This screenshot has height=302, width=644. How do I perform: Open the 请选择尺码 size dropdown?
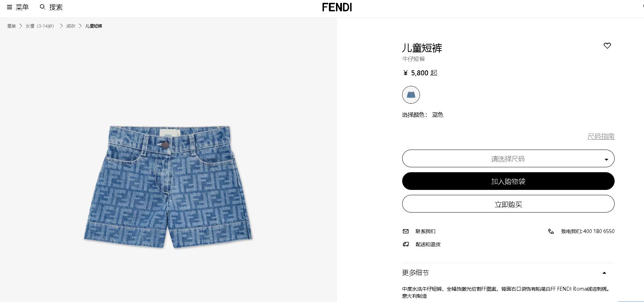pos(508,158)
